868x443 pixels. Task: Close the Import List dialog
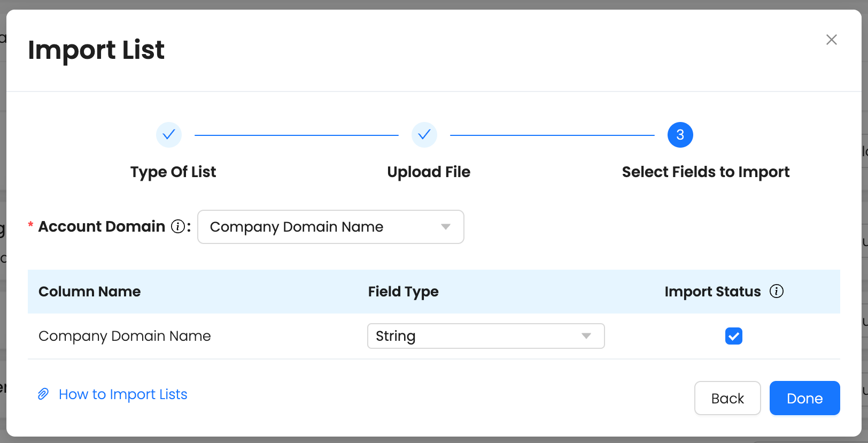[831, 40]
